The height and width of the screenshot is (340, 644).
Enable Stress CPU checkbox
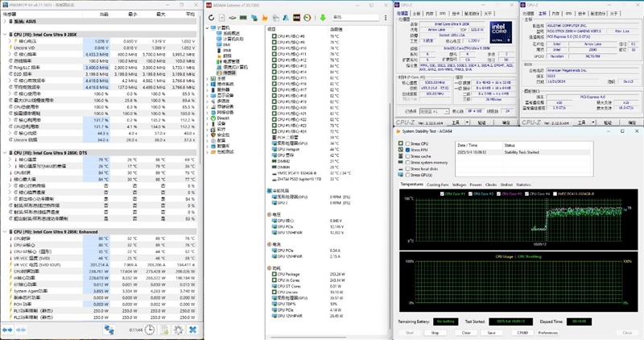(408, 143)
